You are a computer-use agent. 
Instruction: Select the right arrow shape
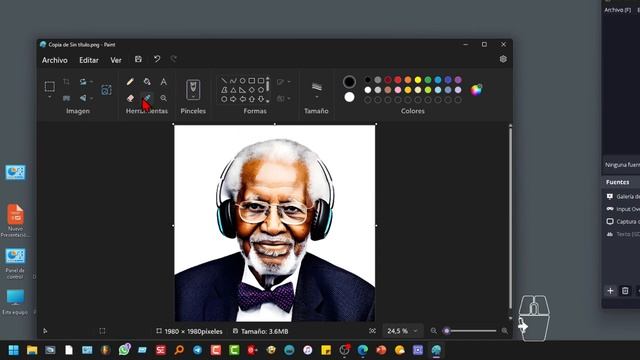[233, 99]
